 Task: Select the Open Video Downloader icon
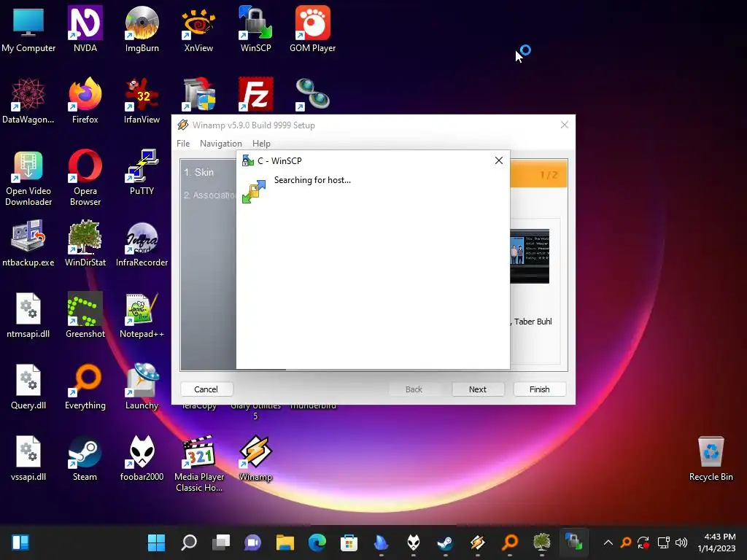(28, 178)
